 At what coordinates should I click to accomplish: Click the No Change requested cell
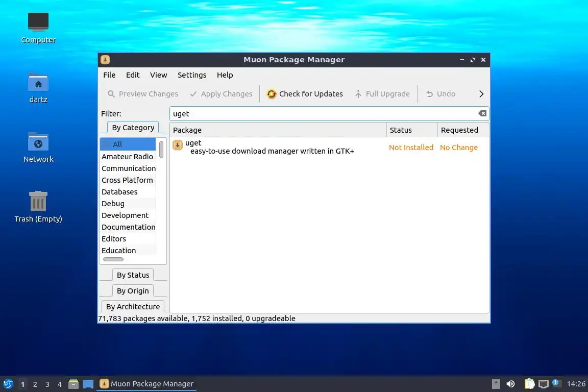coord(459,148)
